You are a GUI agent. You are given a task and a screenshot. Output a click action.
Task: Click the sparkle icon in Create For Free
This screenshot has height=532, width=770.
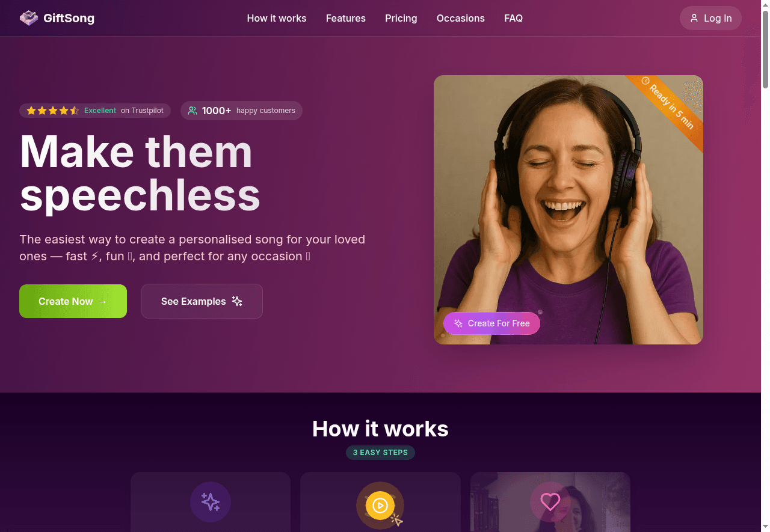(458, 323)
